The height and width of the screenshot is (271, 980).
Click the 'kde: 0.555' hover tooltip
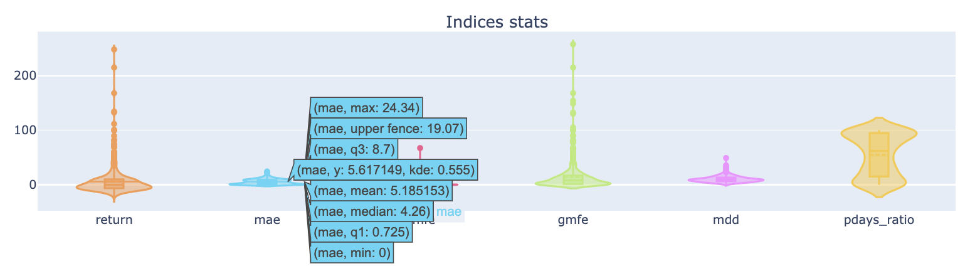(x=387, y=170)
